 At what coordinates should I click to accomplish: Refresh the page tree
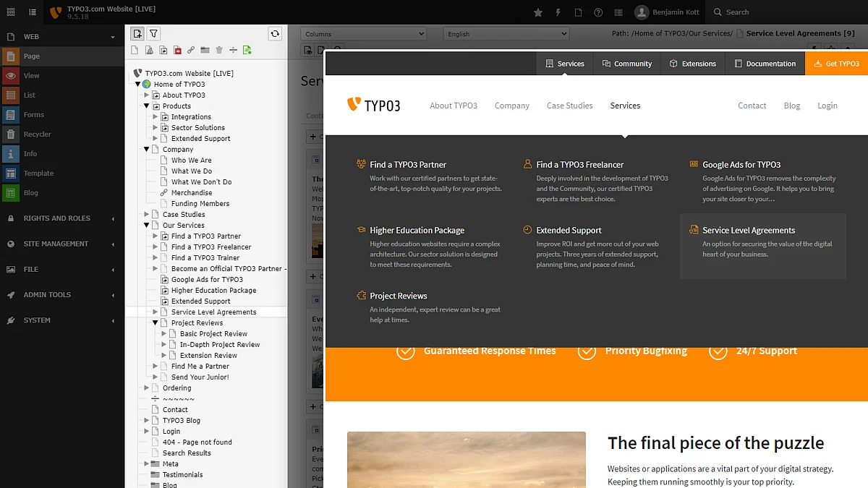274,33
